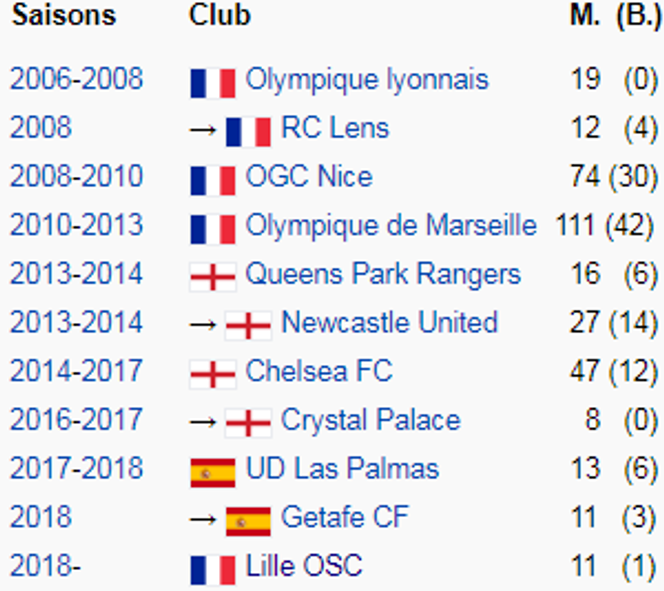Open the Olympique lyonnais club link
This screenshot has height=591, width=664.
pos(367,80)
